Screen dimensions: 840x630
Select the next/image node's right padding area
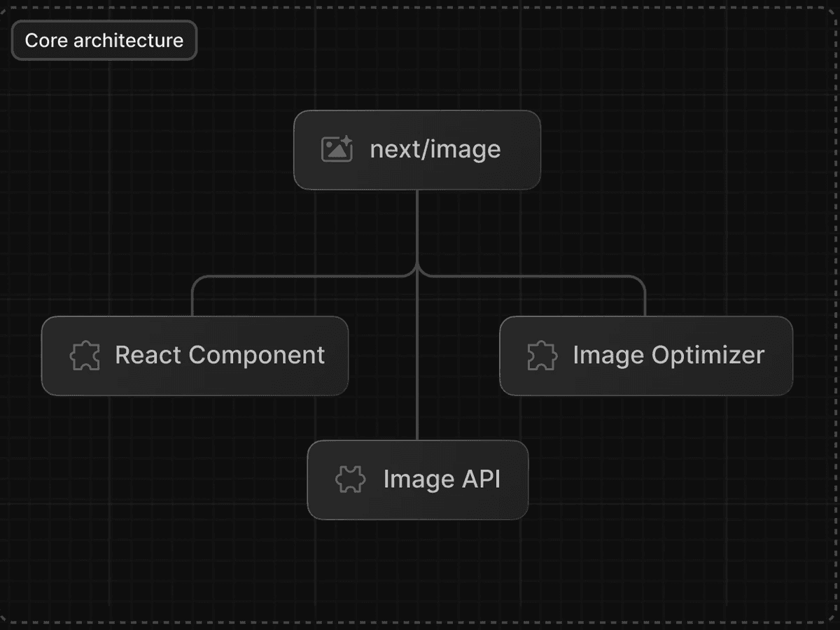[524, 149]
